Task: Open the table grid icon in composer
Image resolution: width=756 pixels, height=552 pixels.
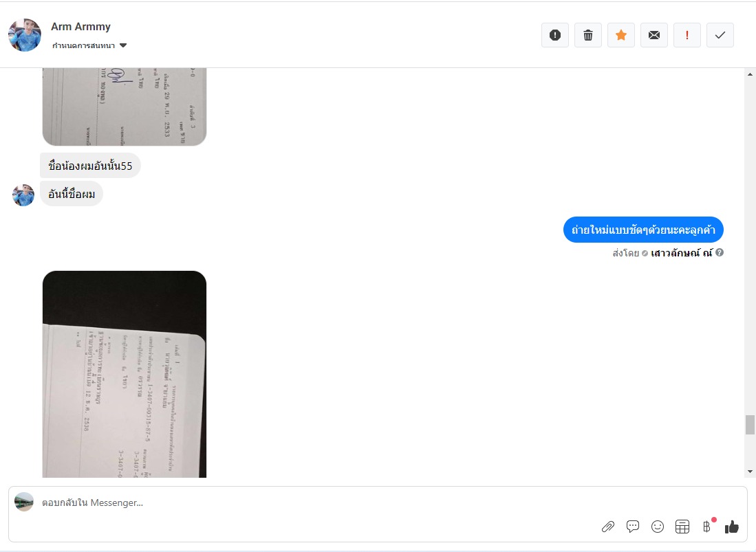Action: (682, 527)
